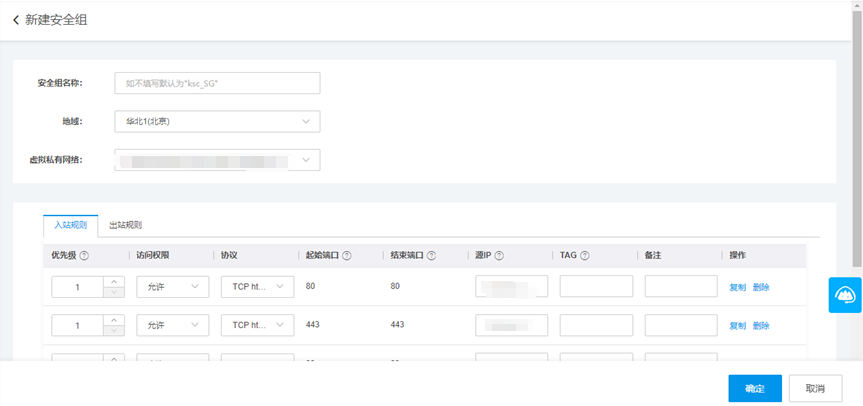Focus priority value field in port 443 row
The image size is (863, 406).
pos(78,325)
